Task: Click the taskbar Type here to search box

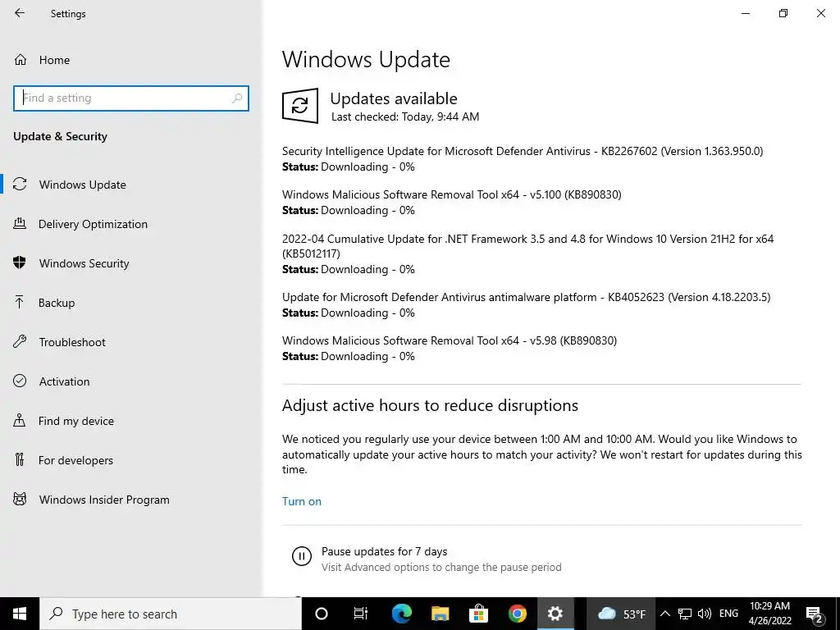Action: click(171, 614)
